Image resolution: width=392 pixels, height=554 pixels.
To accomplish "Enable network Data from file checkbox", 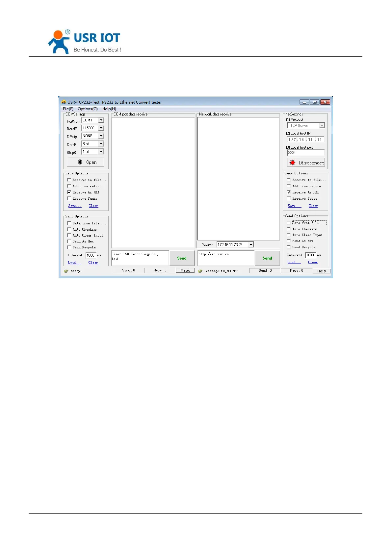I will (x=289, y=223).
